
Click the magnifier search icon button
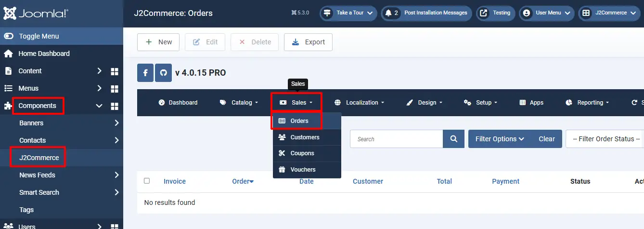(453, 139)
